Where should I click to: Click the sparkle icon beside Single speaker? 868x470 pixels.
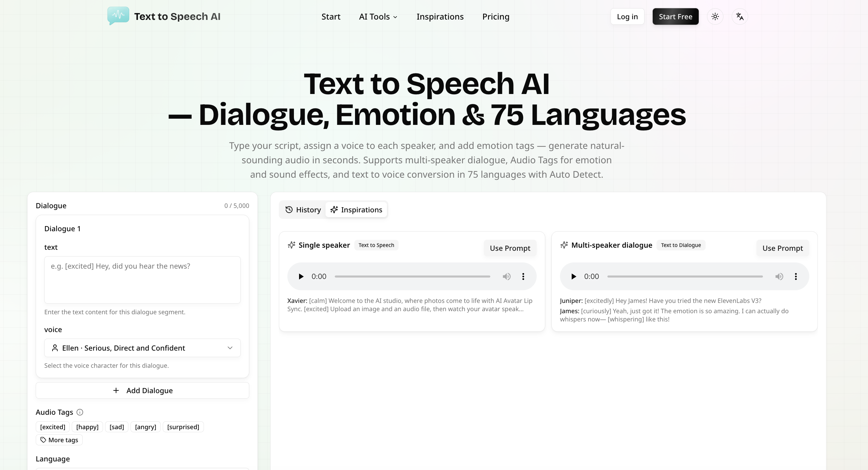(x=292, y=245)
